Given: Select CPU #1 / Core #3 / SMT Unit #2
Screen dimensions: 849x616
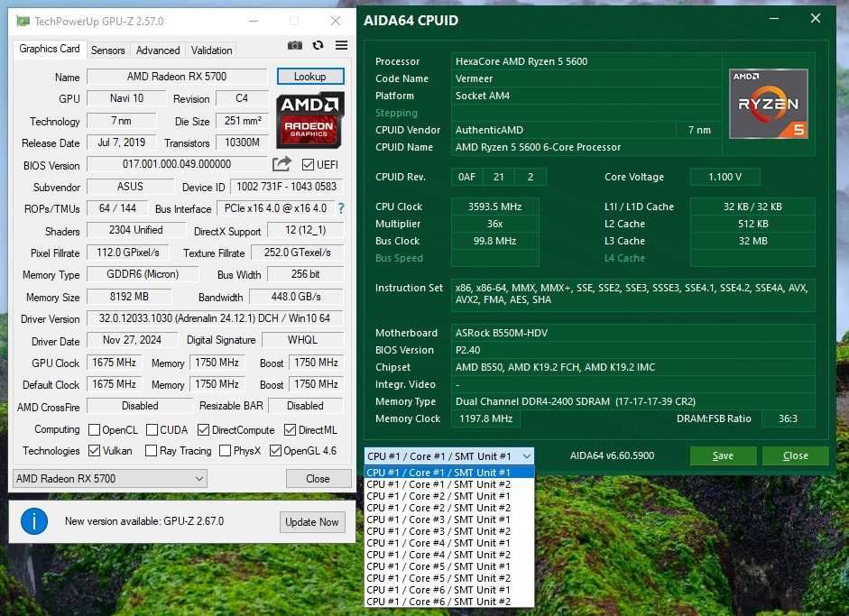Looking at the screenshot, I should pyautogui.click(x=449, y=531).
